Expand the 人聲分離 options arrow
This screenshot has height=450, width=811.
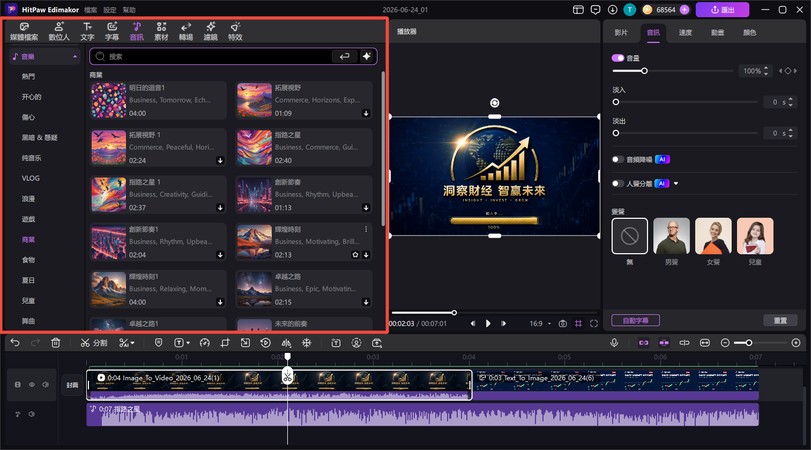(x=676, y=184)
